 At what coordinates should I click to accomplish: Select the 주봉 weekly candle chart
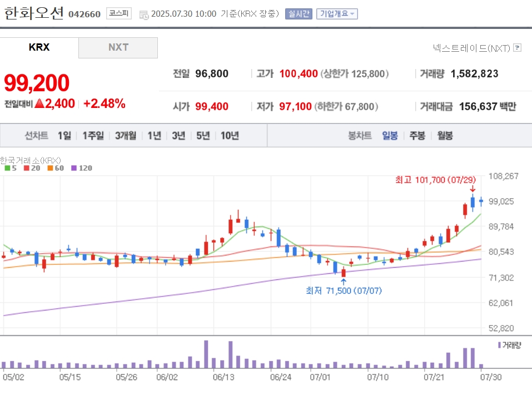pyautogui.click(x=417, y=136)
